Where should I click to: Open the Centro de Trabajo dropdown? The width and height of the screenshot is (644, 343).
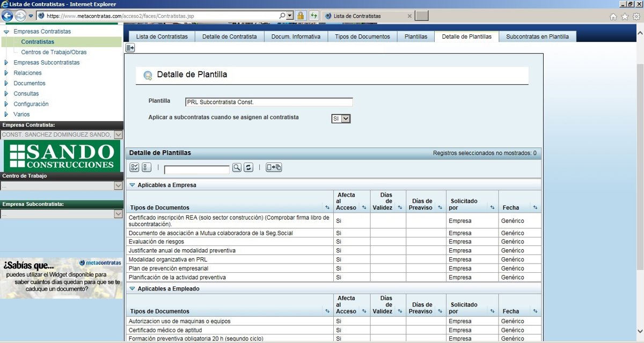(x=118, y=186)
